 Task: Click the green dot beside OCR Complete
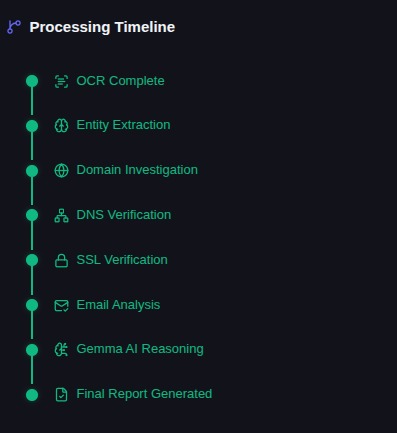tap(32, 81)
